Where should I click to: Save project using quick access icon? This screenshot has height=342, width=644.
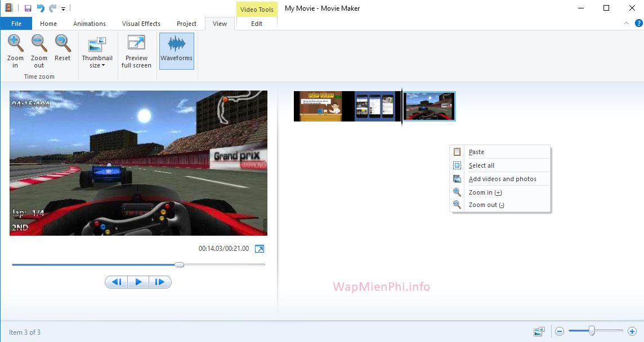[x=28, y=8]
